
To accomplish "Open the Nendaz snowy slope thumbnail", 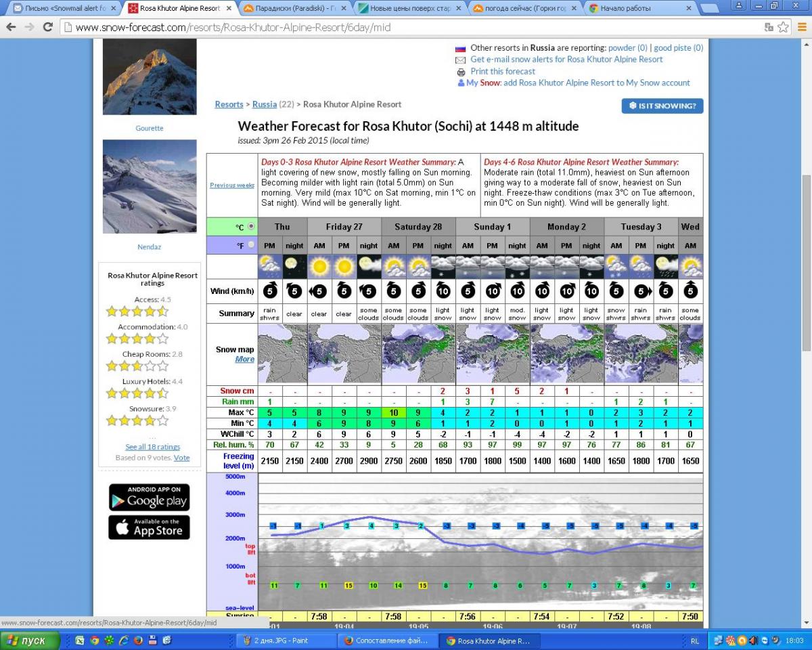I will 150,187.
